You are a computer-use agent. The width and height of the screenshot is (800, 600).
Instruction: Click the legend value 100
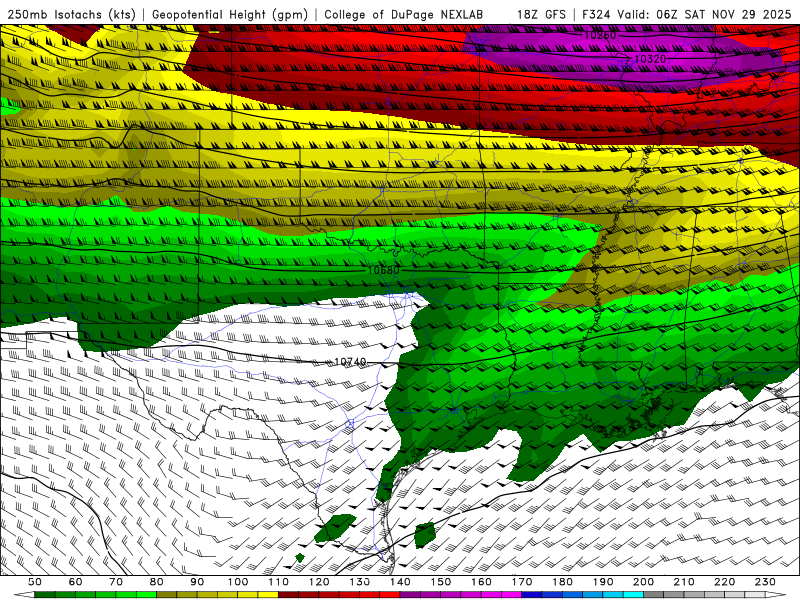(x=238, y=582)
